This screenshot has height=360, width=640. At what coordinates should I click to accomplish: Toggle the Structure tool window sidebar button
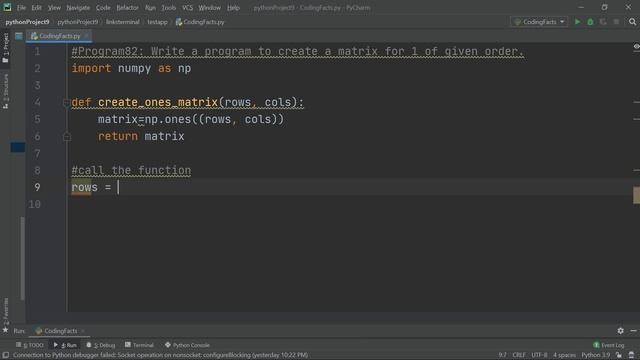6,91
